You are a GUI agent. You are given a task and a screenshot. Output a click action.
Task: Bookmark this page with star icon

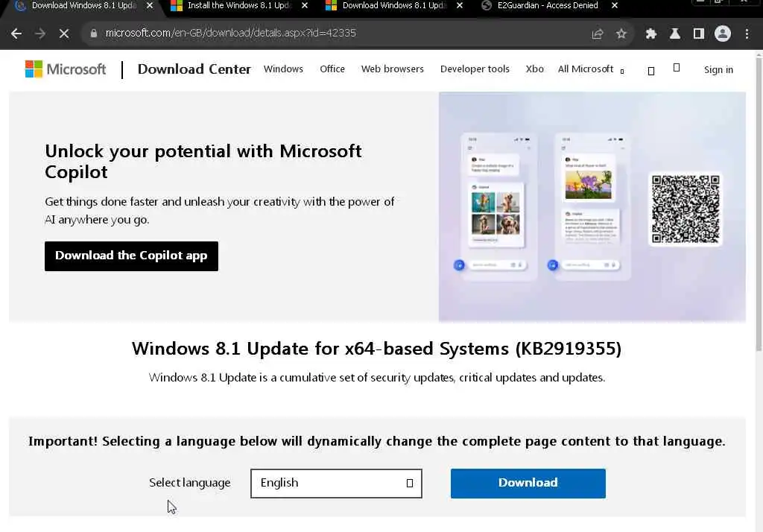tap(621, 34)
